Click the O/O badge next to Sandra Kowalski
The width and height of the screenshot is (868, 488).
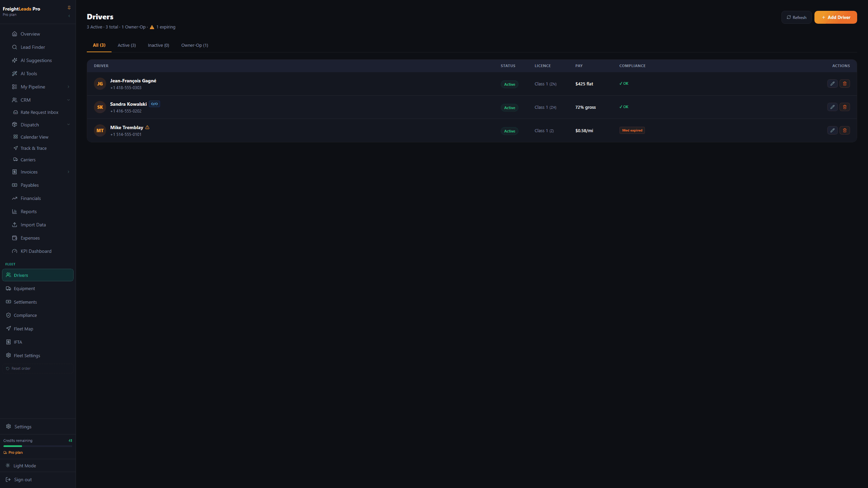pyautogui.click(x=154, y=104)
